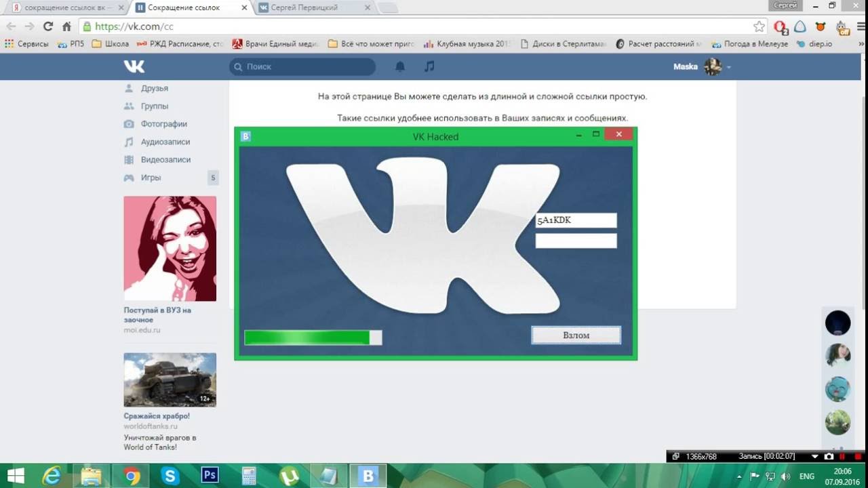Open the Windows Start menu
Viewport: 868px width, 488px height.
click(15, 476)
